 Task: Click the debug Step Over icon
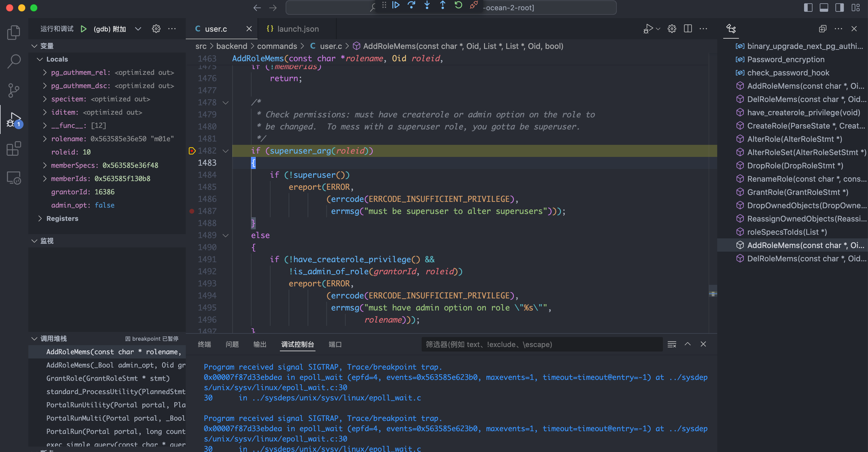(411, 5)
